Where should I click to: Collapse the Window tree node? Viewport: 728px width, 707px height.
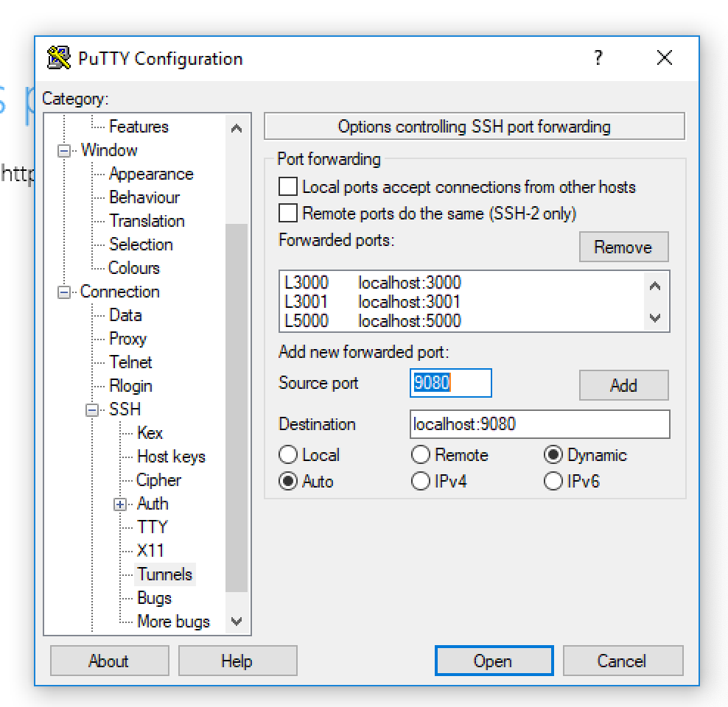pyautogui.click(x=64, y=151)
